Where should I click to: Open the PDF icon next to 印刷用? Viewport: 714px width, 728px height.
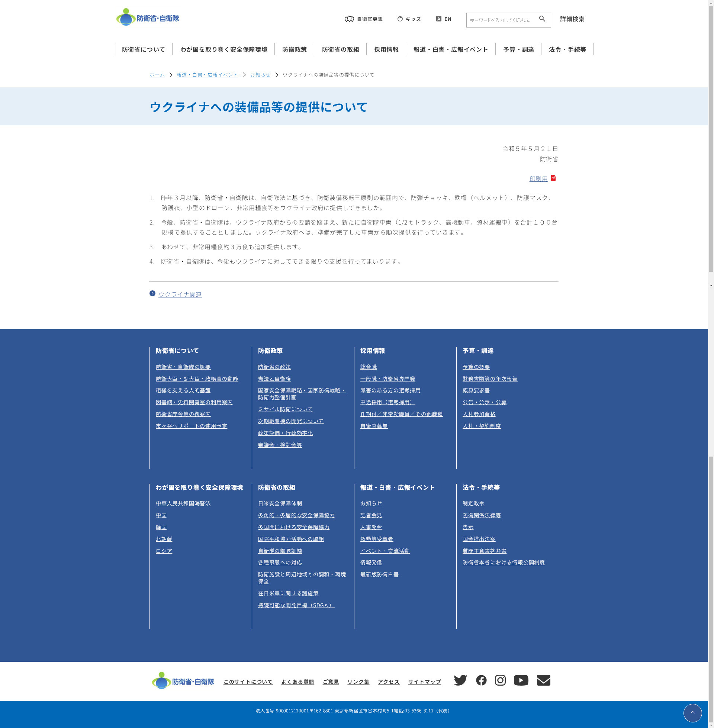tap(553, 178)
